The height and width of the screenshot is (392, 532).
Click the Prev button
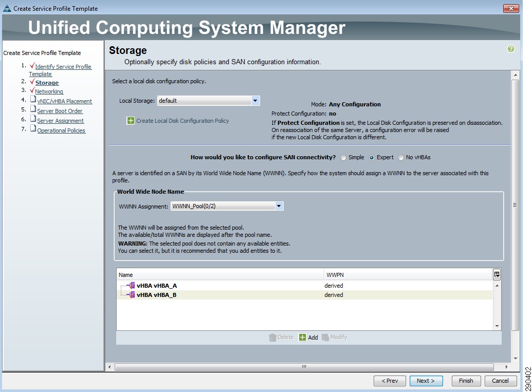pyautogui.click(x=390, y=381)
